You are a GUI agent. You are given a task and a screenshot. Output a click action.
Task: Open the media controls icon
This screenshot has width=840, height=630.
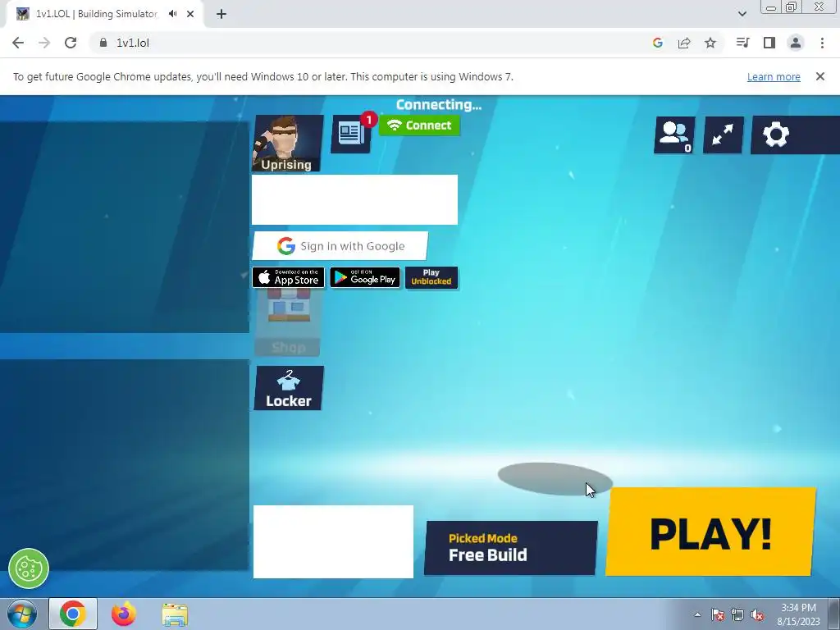click(x=742, y=43)
